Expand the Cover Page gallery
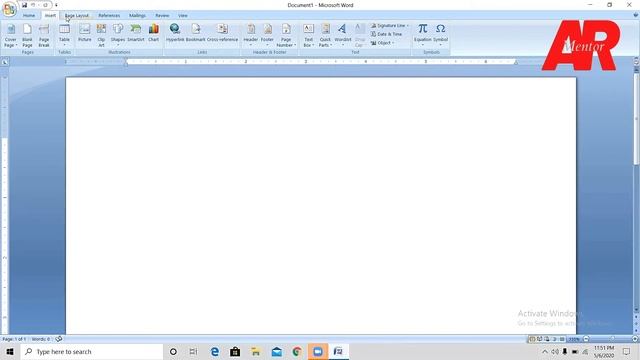This screenshot has width=640, height=360. click(11, 36)
